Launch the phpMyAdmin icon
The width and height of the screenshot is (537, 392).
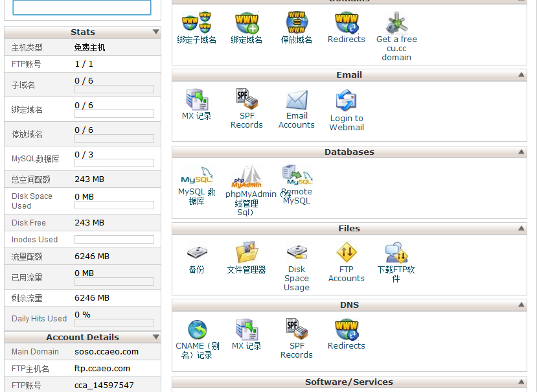(x=247, y=177)
